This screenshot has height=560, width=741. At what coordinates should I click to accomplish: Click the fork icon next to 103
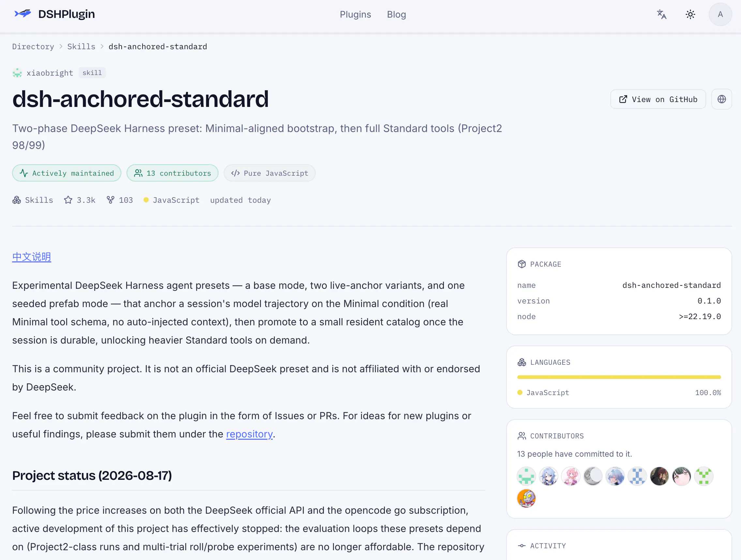(111, 200)
